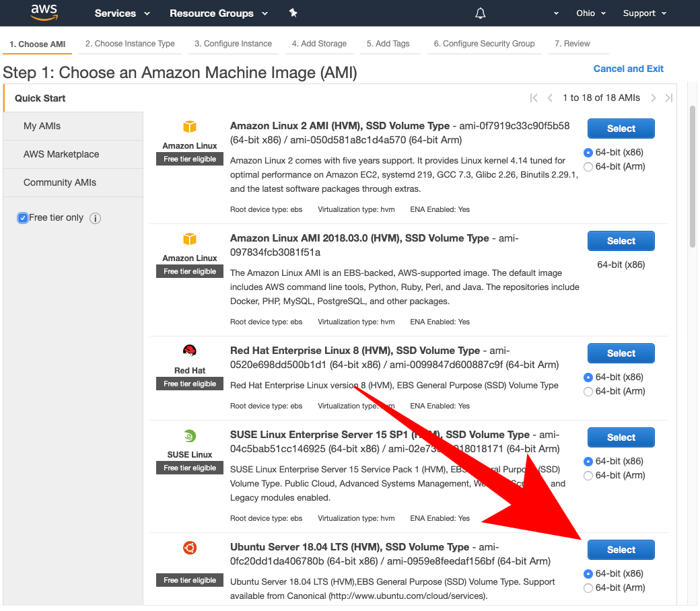Open the Services dropdown menu
Viewport: 700px width, 611px height.
122,13
